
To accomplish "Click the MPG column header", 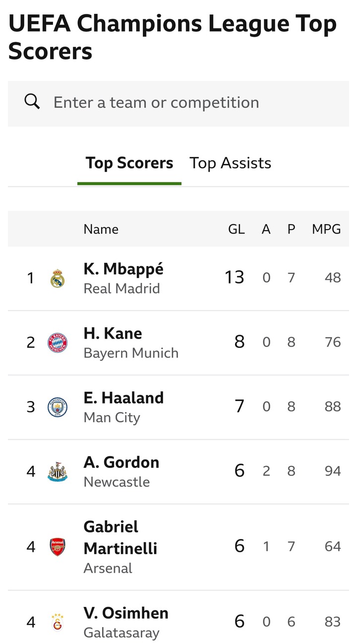I will coord(326,229).
